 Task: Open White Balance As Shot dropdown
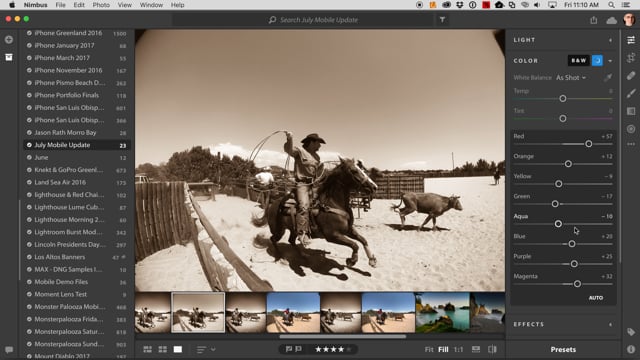(x=571, y=78)
